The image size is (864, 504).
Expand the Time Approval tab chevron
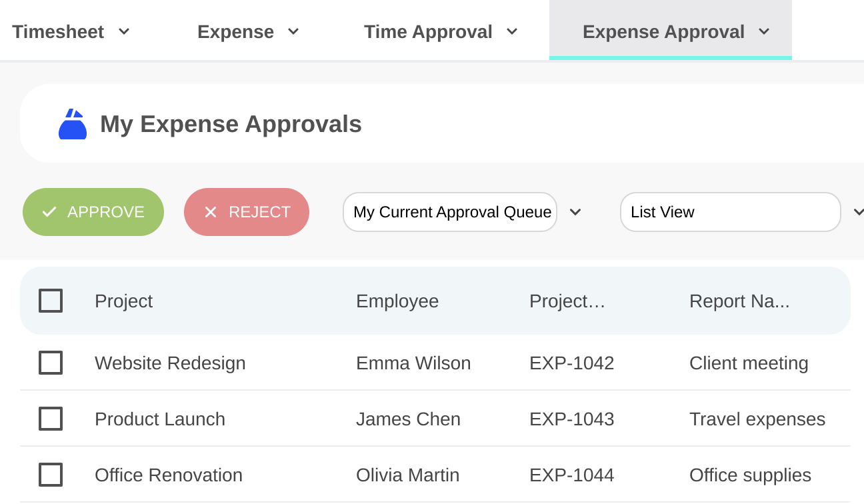click(512, 31)
